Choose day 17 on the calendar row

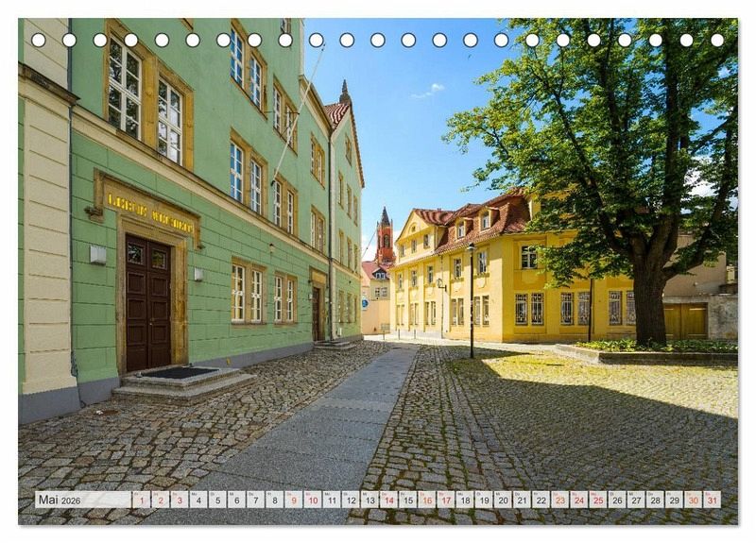[445, 500]
